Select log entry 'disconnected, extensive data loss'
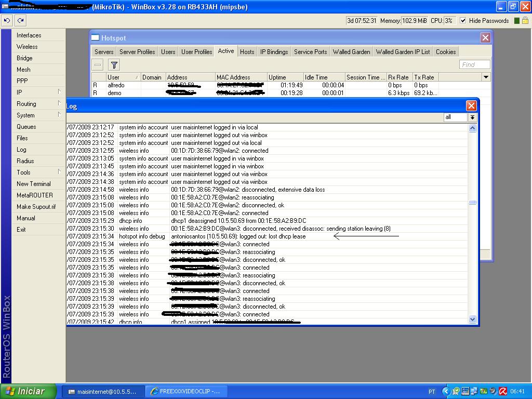The image size is (532, 399). pos(268,190)
